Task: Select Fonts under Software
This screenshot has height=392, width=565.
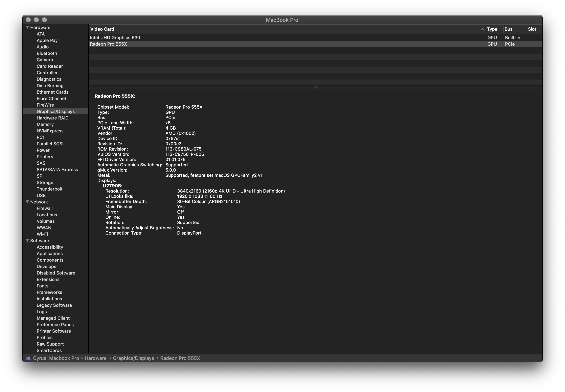Action: click(42, 286)
